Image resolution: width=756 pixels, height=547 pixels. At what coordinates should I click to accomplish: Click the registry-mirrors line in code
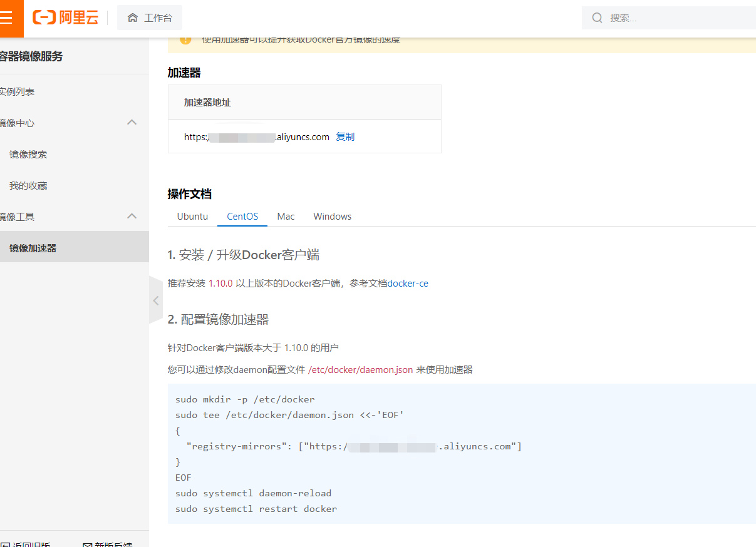pyautogui.click(x=354, y=446)
